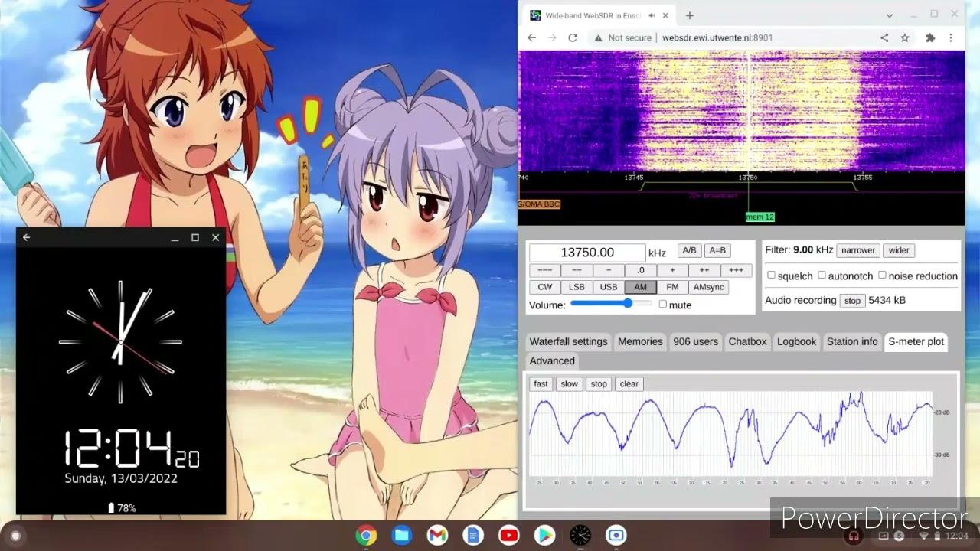
Task: Open the Station info tab
Action: tap(852, 342)
